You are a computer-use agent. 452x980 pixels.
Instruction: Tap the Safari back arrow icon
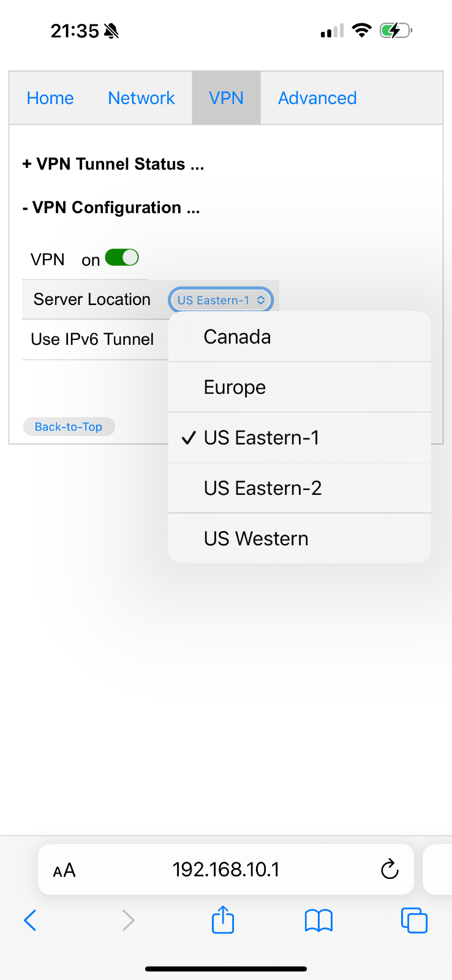[30, 920]
